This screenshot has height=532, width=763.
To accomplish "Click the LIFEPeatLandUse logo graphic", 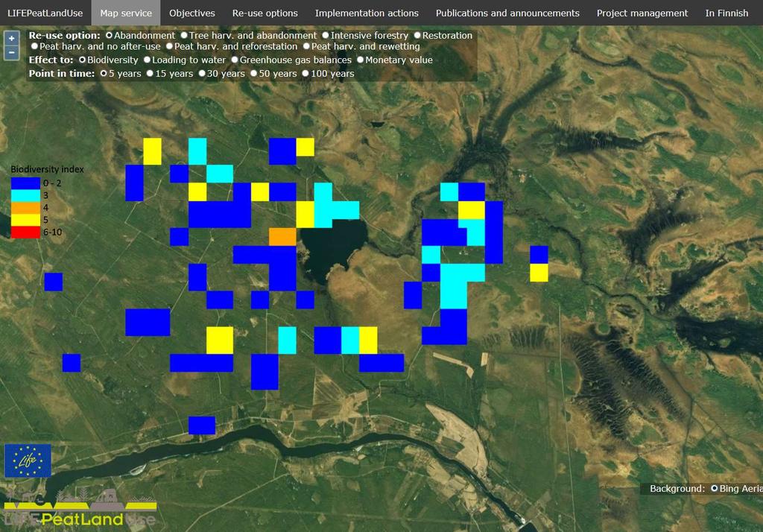I will point(80,509).
